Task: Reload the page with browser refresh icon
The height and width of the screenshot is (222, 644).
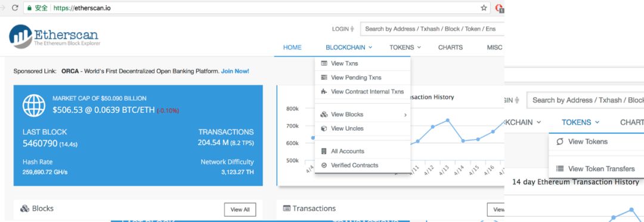Action: click(15, 8)
